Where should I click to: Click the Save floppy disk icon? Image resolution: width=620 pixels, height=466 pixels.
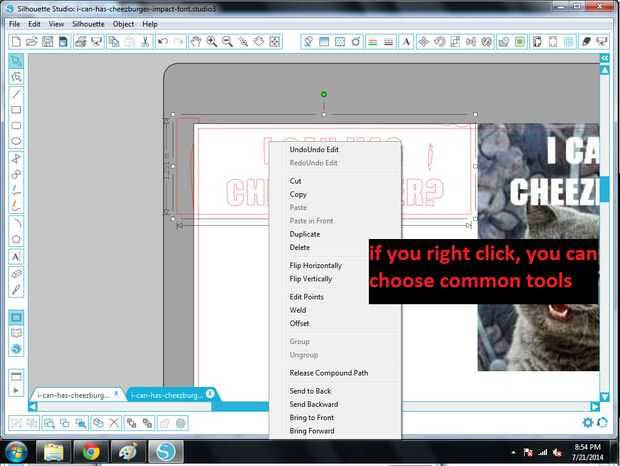(47, 42)
